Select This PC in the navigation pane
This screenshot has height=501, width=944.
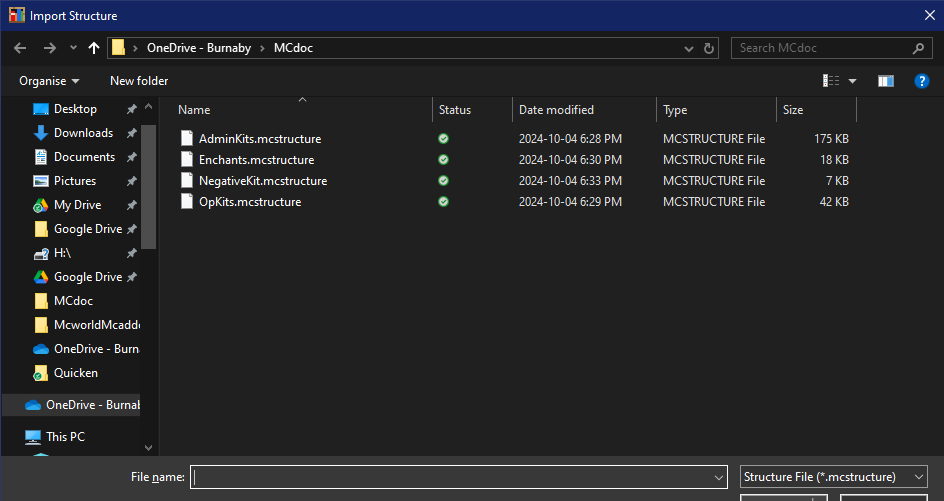point(65,437)
